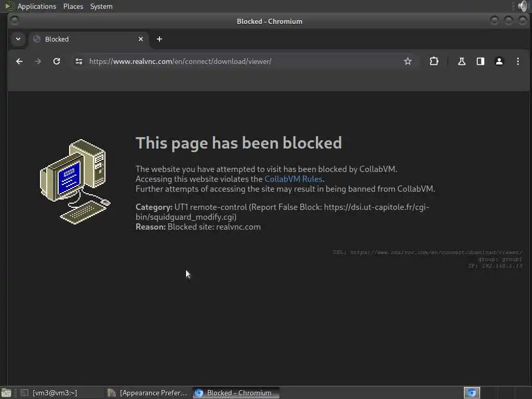Screen dimensions: 532x399
Task: Switch to Appearance Preferences window
Action: [x=148, y=393]
